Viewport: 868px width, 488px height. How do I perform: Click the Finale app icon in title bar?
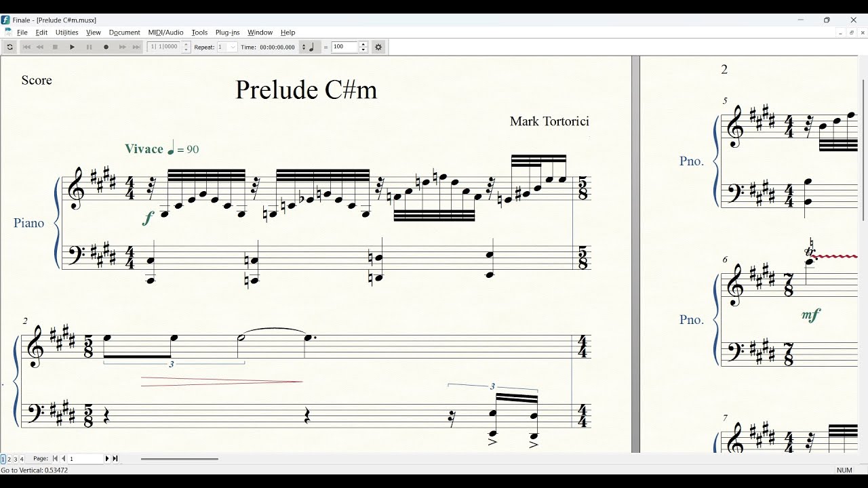point(5,20)
